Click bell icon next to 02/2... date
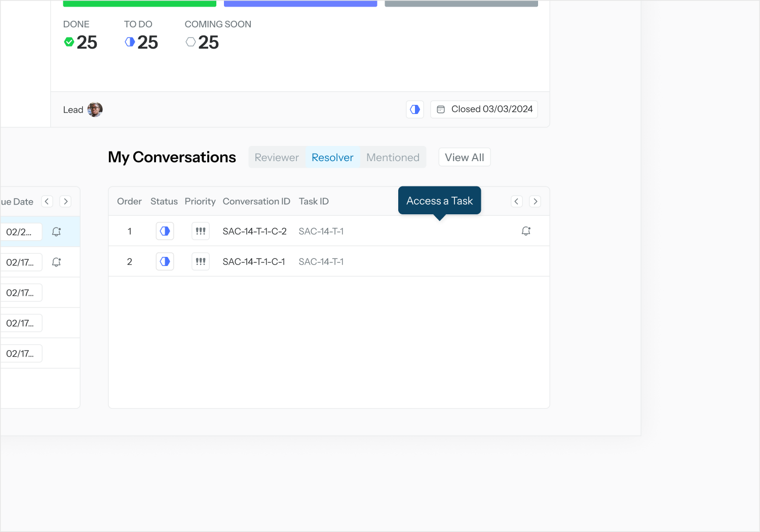This screenshot has height=532, width=760. click(56, 232)
